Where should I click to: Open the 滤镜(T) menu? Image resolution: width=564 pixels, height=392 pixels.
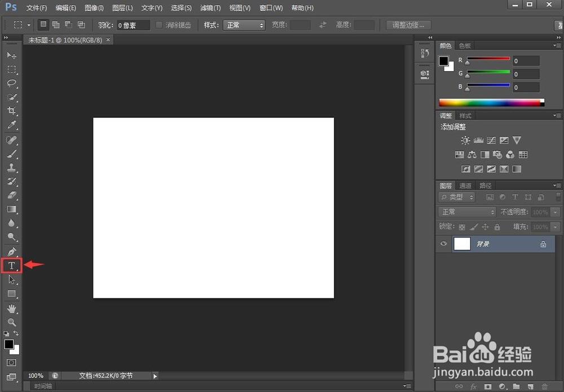[210, 7]
